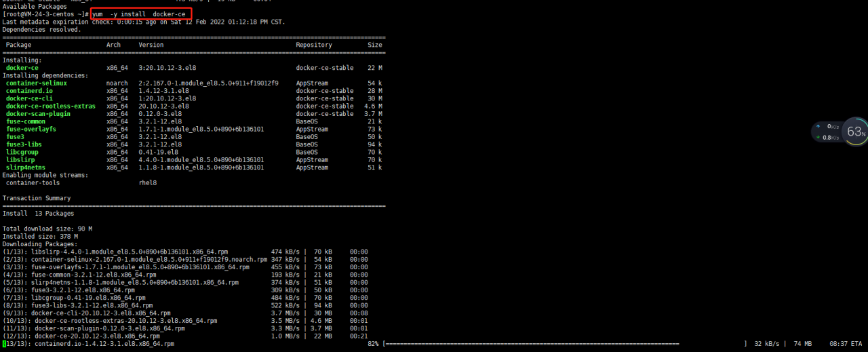Click 'container-selinux' package name in table
The width and height of the screenshot is (868, 352).
[x=36, y=83]
